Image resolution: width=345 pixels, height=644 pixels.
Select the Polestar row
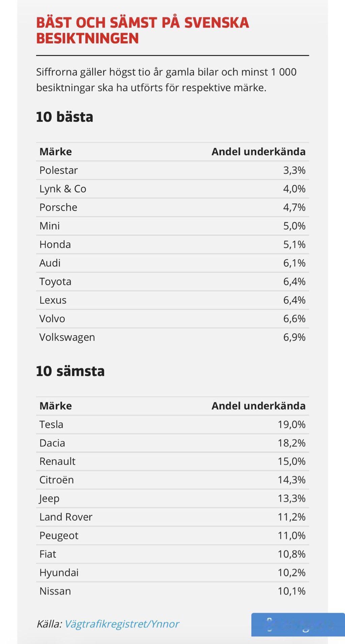pyautogui.click(x=172, y=170)
